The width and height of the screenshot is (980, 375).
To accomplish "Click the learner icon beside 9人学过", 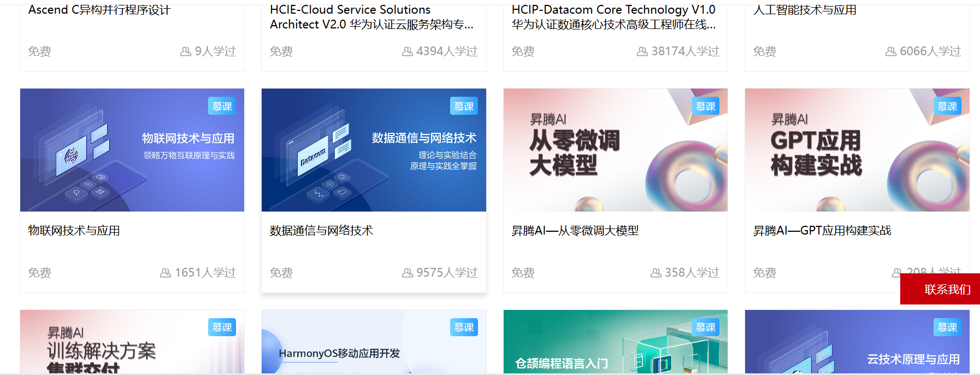I will tap(186, 51).
